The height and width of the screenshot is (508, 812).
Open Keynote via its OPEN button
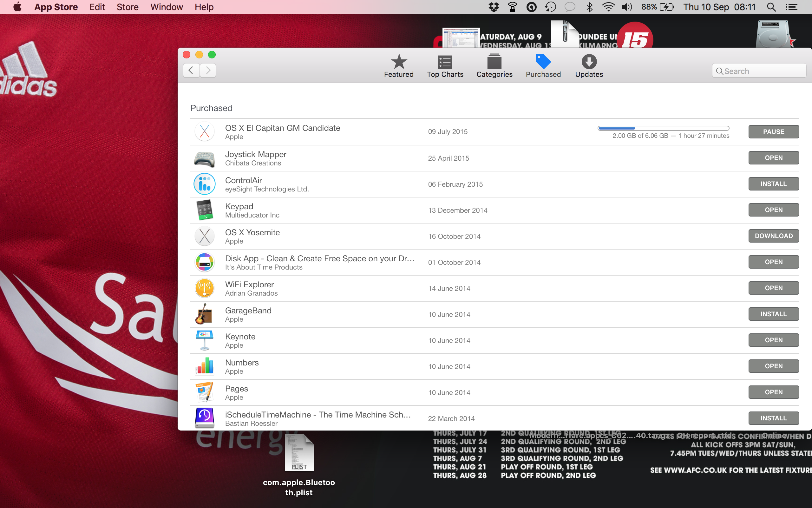coord(773,340)
